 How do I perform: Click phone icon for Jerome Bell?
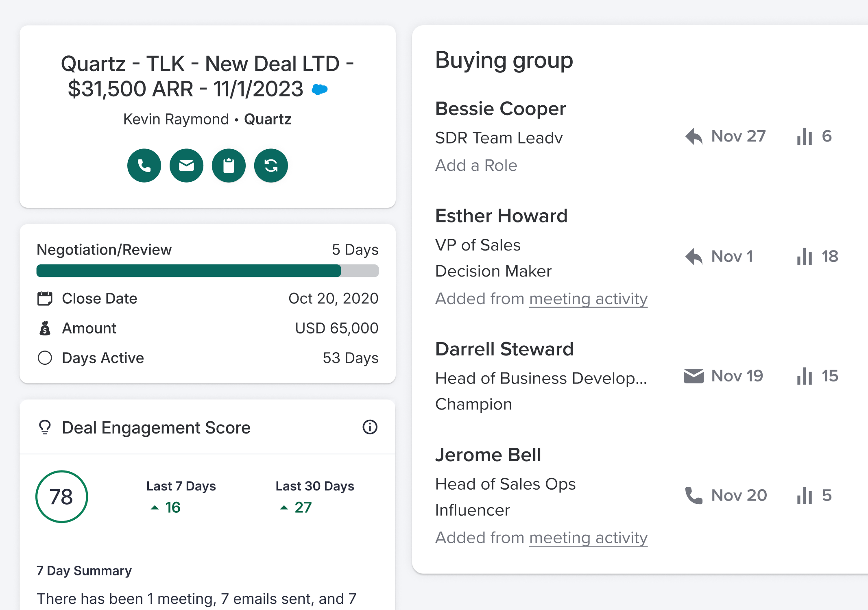694,495
